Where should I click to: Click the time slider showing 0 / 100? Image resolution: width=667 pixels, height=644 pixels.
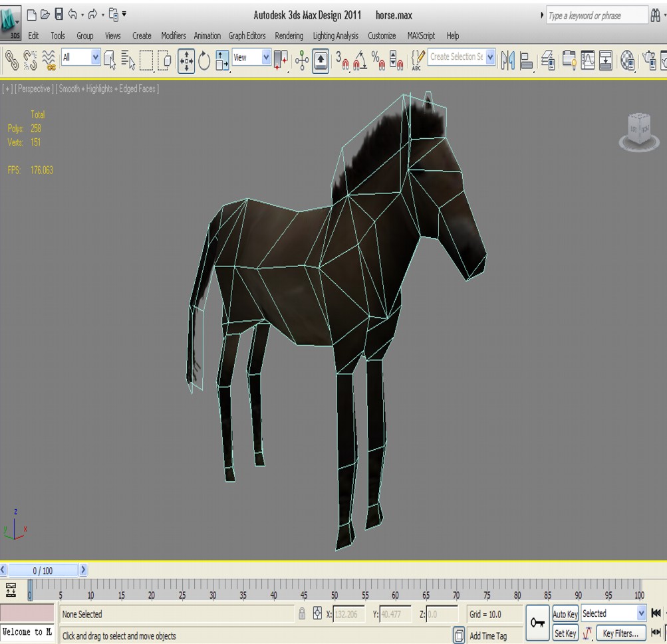pyautogui.click(x=43, y=570)
